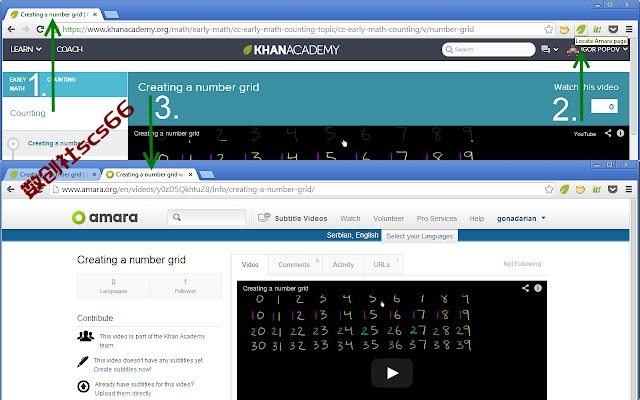Open new tab in Khan Academy window

tap(111, 15)
